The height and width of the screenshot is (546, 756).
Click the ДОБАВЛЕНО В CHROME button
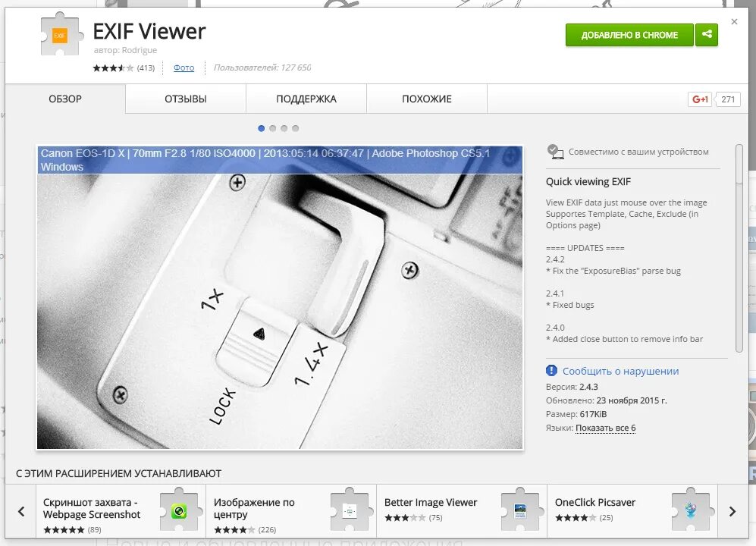(629, 35)
